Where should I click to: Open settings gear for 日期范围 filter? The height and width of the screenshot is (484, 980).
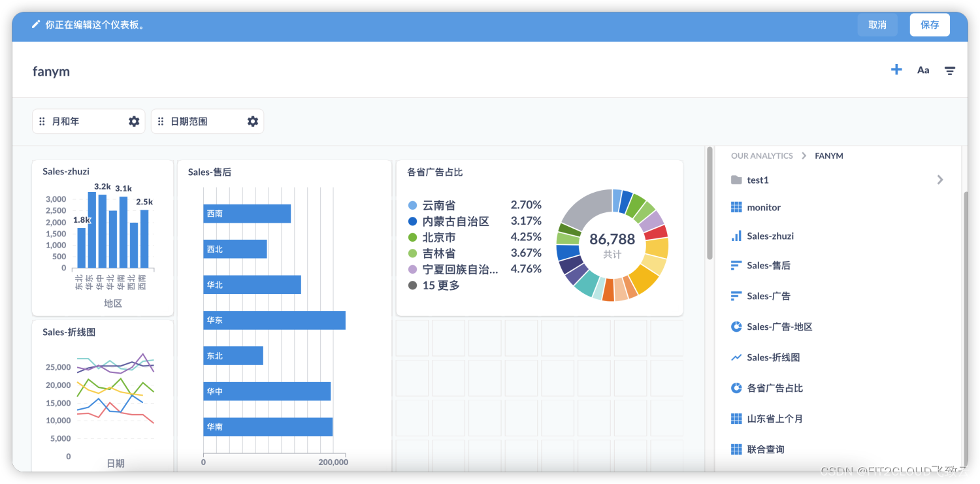pyautogui.click(x=253, y=121)
